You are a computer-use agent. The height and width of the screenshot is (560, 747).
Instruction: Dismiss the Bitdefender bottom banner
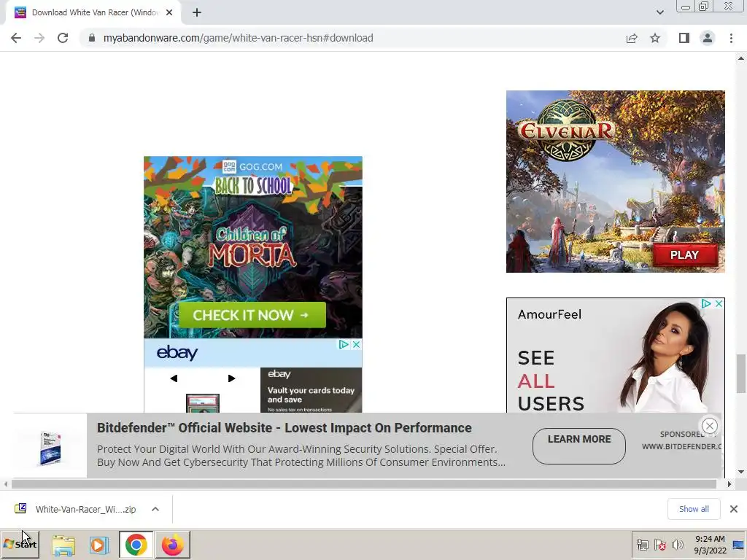point(709,426)
